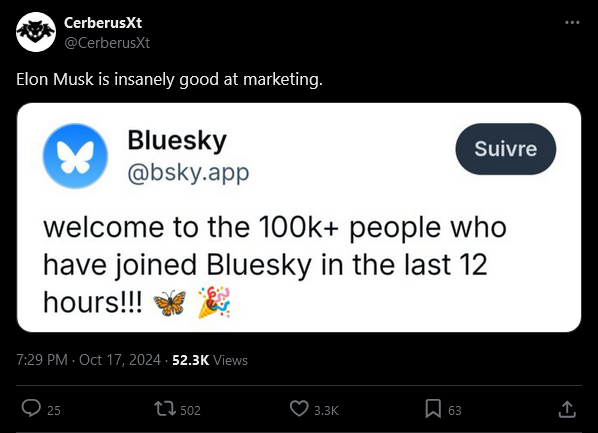Click the repost arrows icon

click(x=165, y=409)
